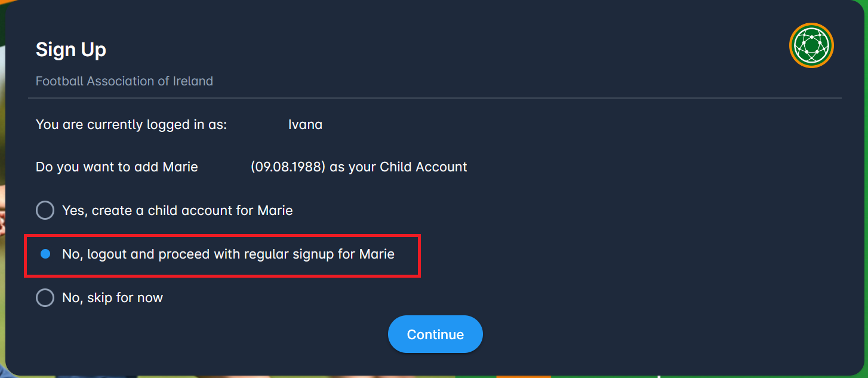868x378 pixels.
Task: Click the label 'Yes, create a child account for Marie'
Action: pyautogui.click(x=177, y=210)
